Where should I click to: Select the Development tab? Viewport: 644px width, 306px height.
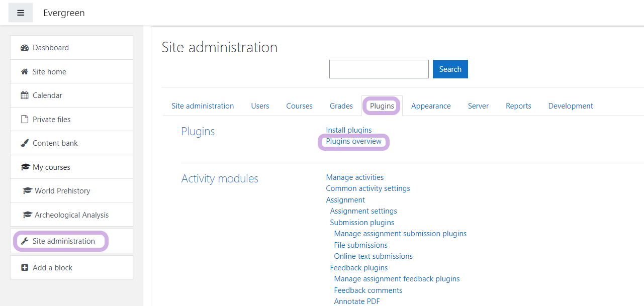(570, 106)
